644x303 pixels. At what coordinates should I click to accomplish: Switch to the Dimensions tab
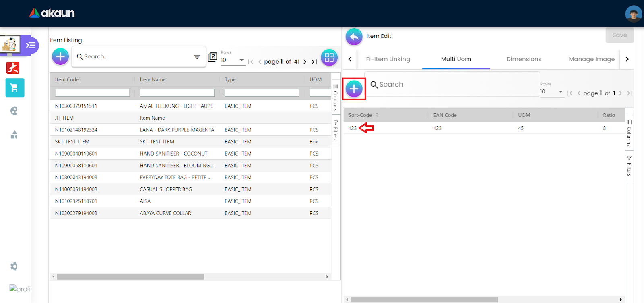523,59
